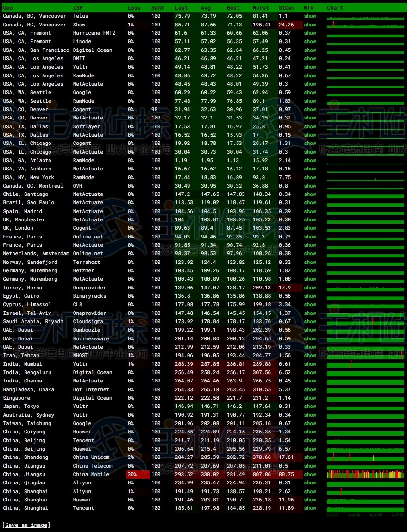The image size is (407, 532).
Task: Show MTR for Santiago NetActuate row
Action: (x=310, y=194)
